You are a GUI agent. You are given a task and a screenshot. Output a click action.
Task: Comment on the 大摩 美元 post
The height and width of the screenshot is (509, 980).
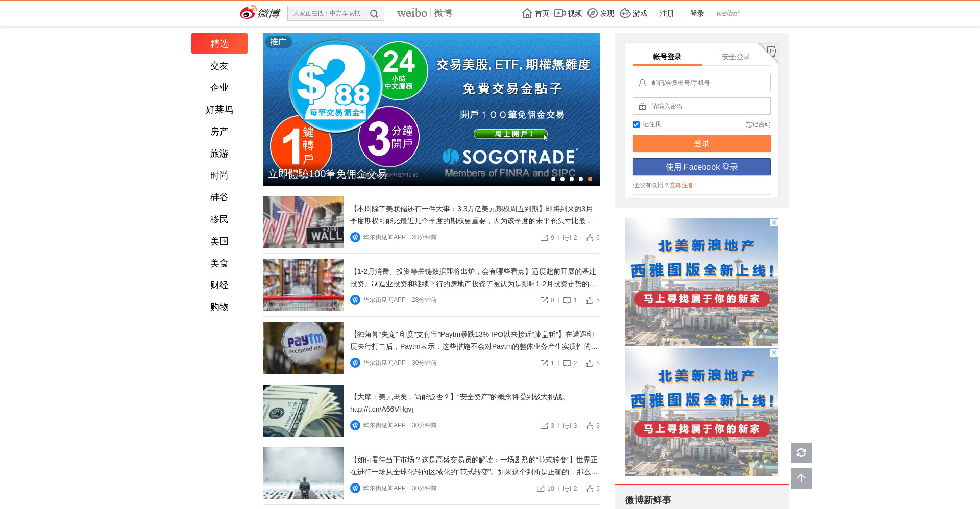(570, 426)
